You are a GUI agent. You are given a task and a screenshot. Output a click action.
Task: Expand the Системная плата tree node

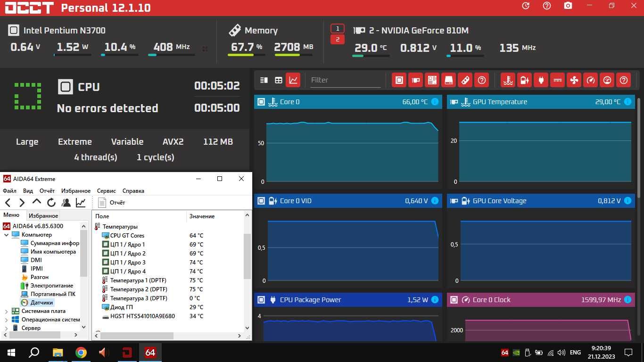point(6,311)
